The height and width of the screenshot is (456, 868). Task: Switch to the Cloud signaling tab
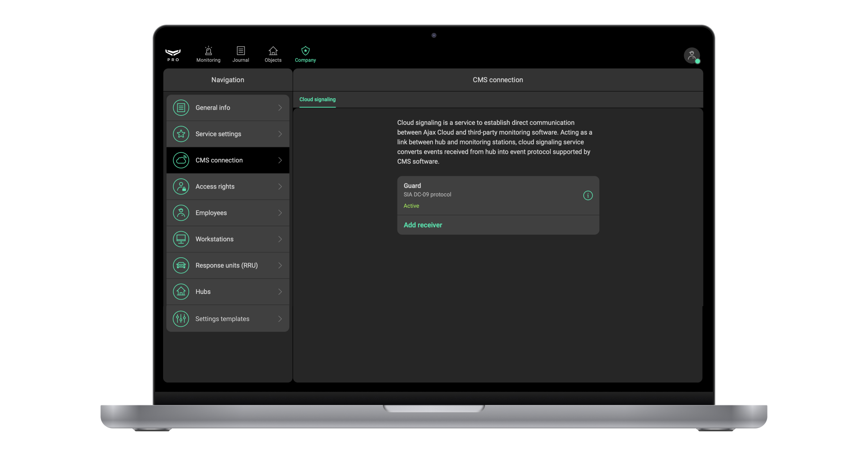click(x=318, y=100)
